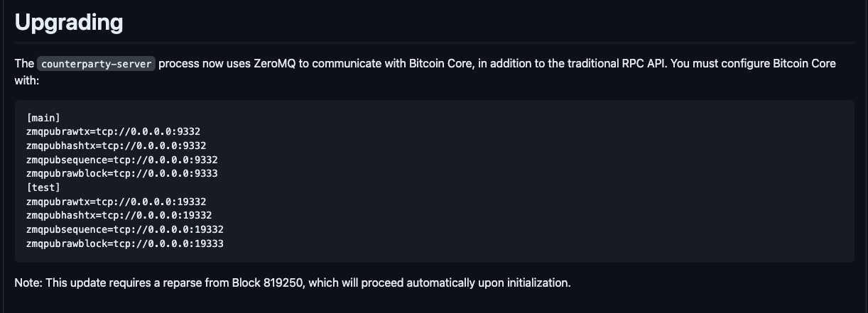Image resolution: width=868 pixels, height=313 pixels.
Task: Click the zmqpubhashtx line with port 19332
Action: pyautogui.click(x=119, y=215)
